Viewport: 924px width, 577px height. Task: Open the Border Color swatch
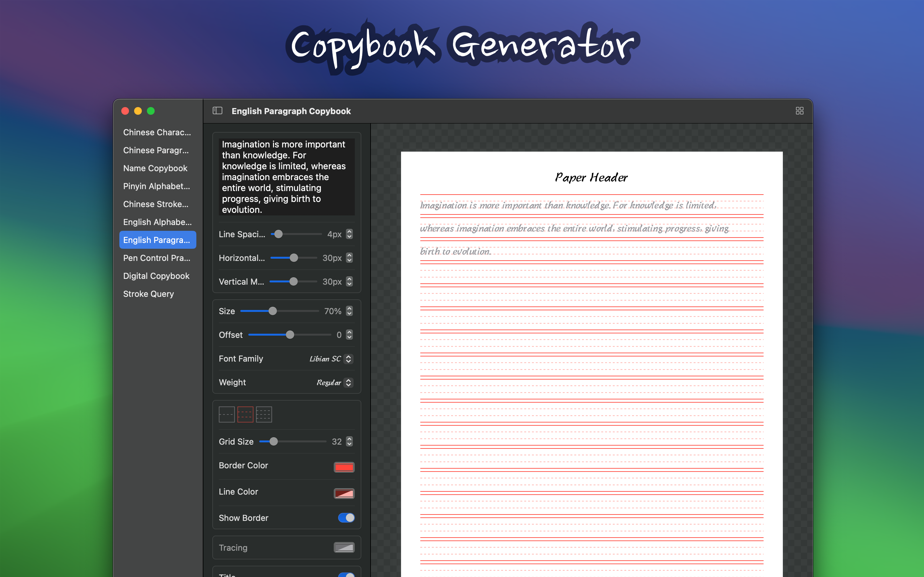coord(344,467)
